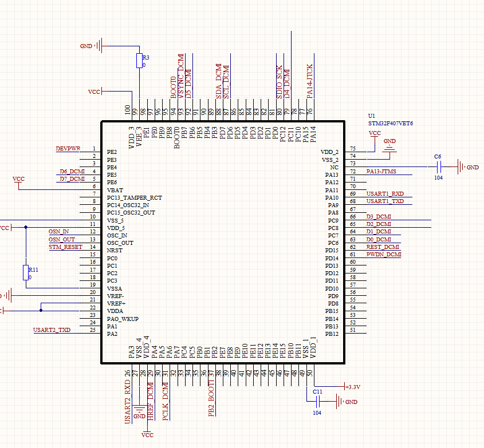Select PA13-JTMS net label
This screenshot has height=448, width=484.
(381, 172)
